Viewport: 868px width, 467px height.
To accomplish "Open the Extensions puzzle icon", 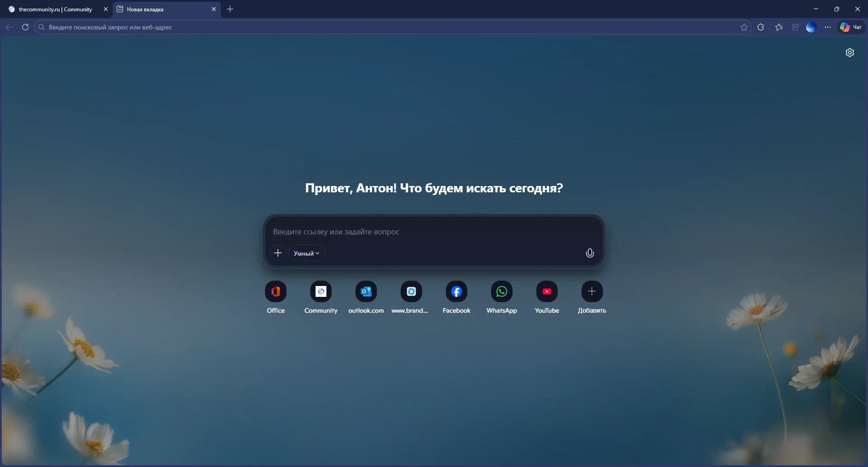I will coord(761,27).
